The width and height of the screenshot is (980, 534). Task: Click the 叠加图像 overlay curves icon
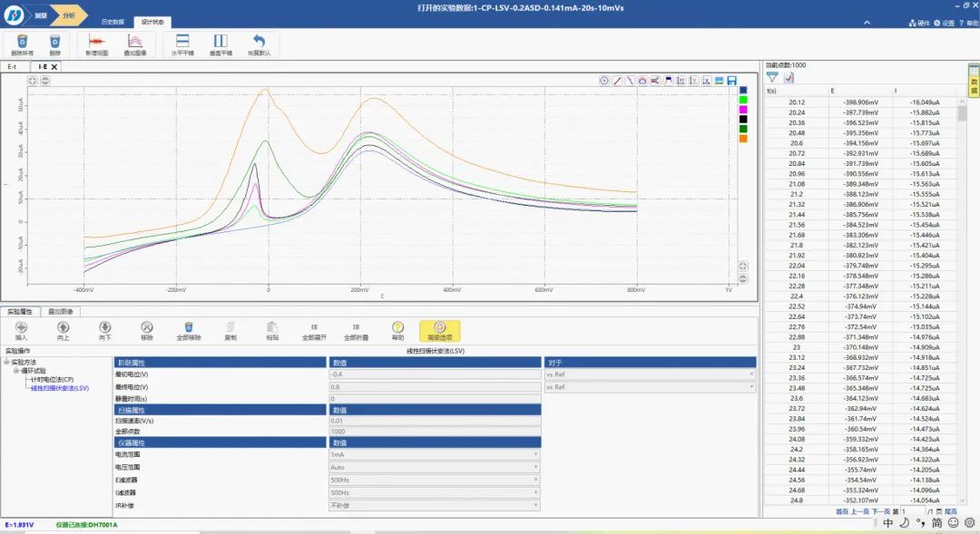(x=134, y=42)
